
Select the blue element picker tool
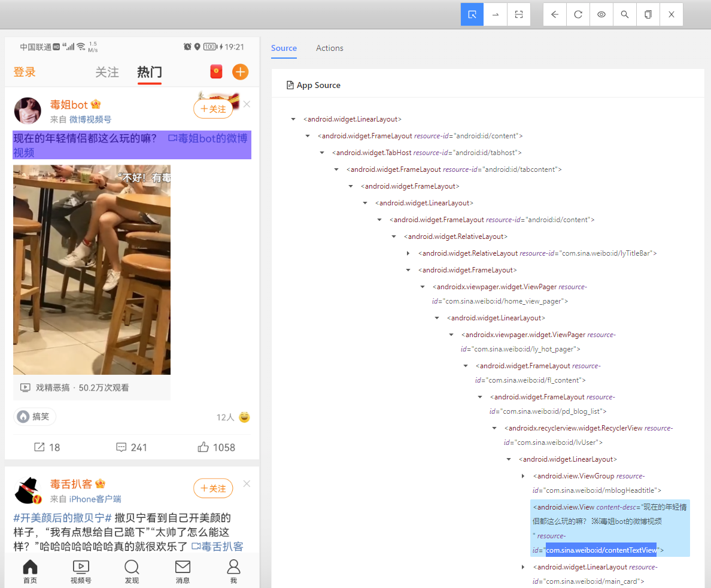point(472,14)
